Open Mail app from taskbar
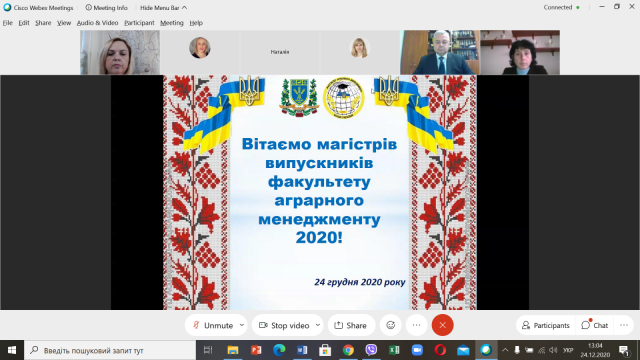 click(x=463, y=350)
